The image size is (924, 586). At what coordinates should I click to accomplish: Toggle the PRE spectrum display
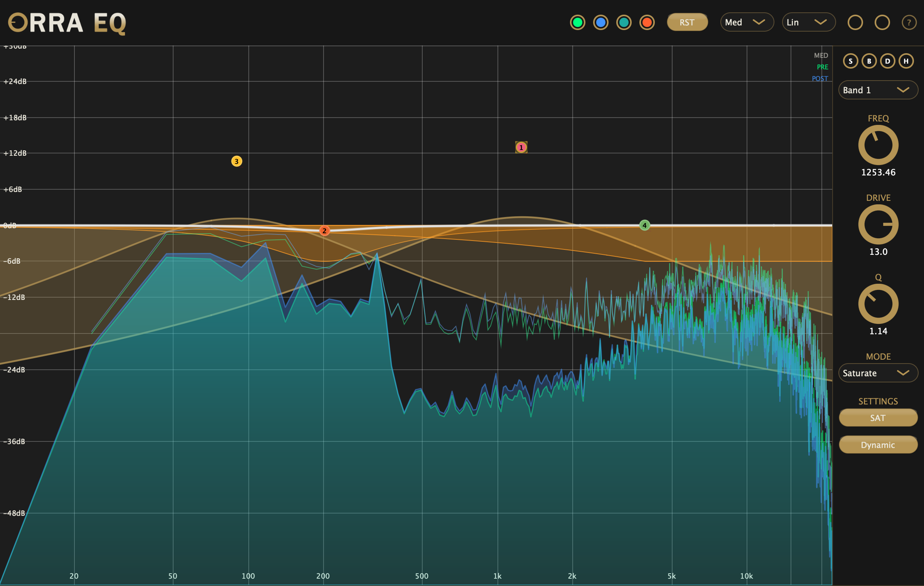(x=822, y=67)
